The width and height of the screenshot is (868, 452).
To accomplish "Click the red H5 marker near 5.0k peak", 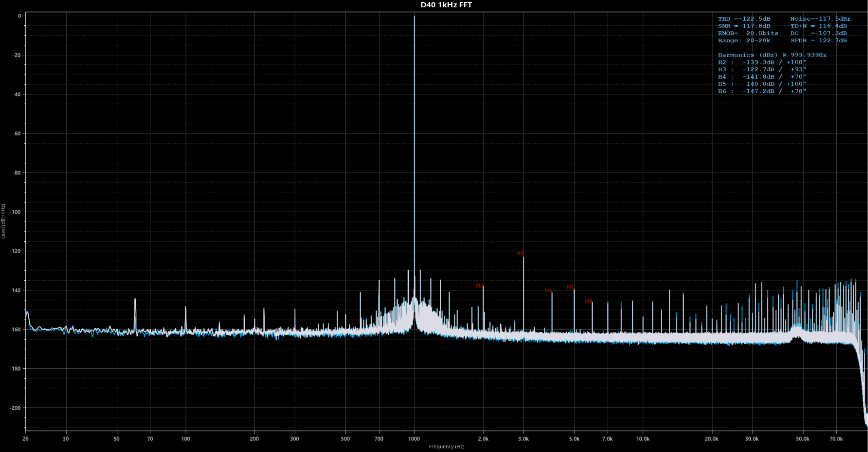I will point(570,287).
